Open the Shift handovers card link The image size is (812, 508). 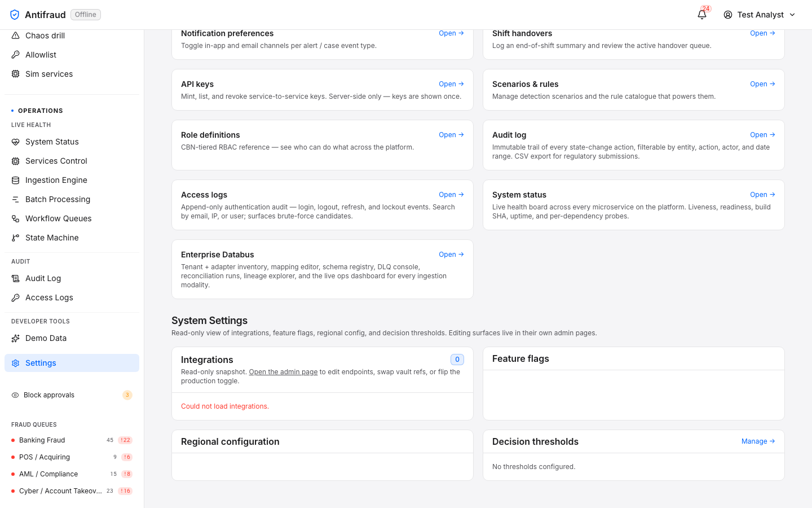point(762,33)
